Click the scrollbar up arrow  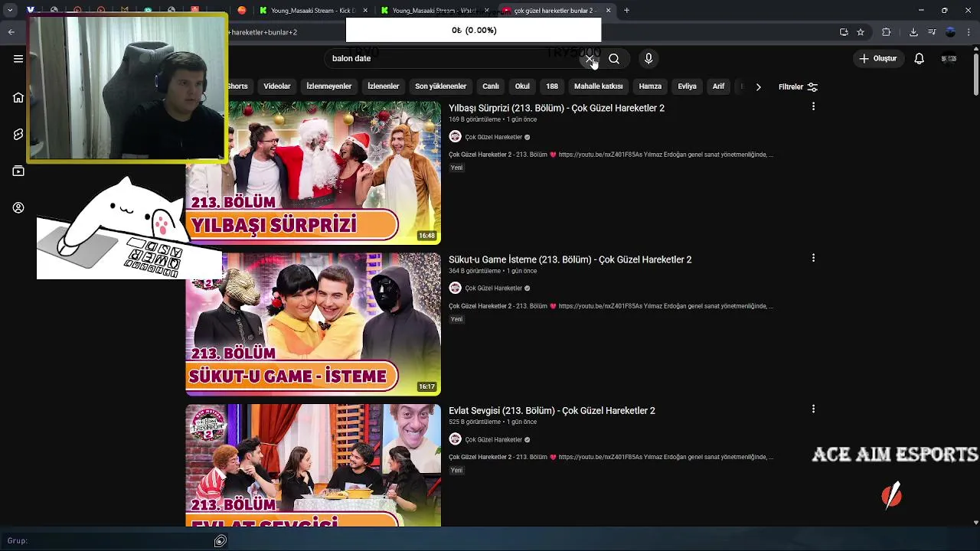pos(975,49)
